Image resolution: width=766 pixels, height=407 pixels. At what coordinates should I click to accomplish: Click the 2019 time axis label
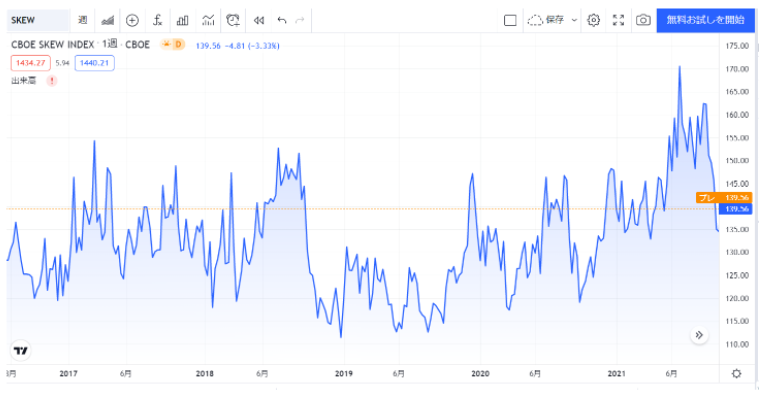[343, 373]
